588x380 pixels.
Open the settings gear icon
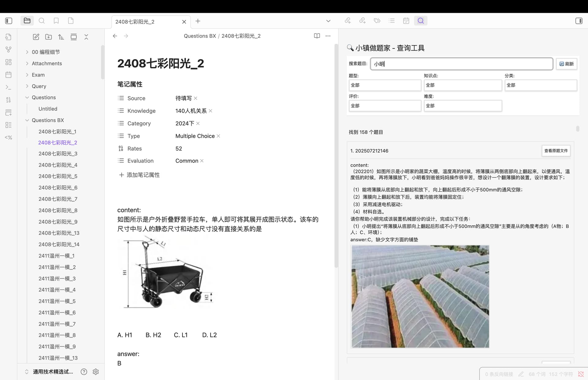coord(96,372)
